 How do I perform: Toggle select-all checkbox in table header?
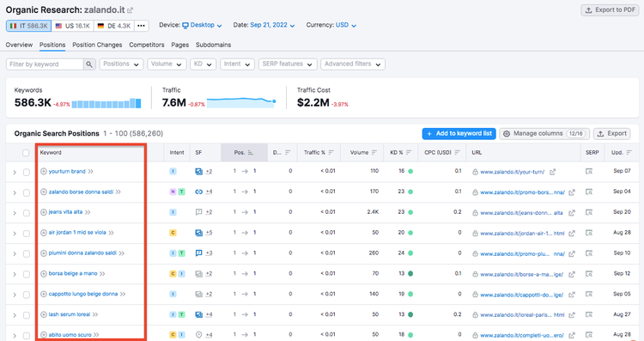click(26, 153)
